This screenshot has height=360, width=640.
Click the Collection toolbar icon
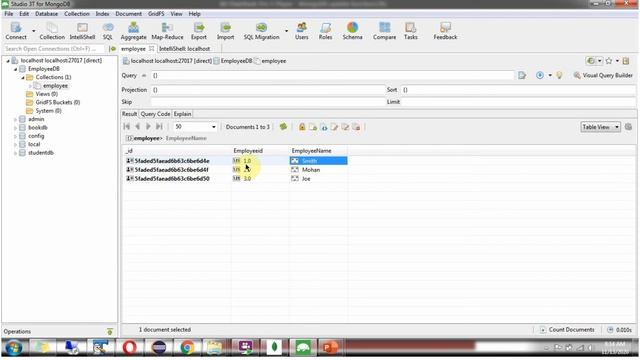pos(52,31)
